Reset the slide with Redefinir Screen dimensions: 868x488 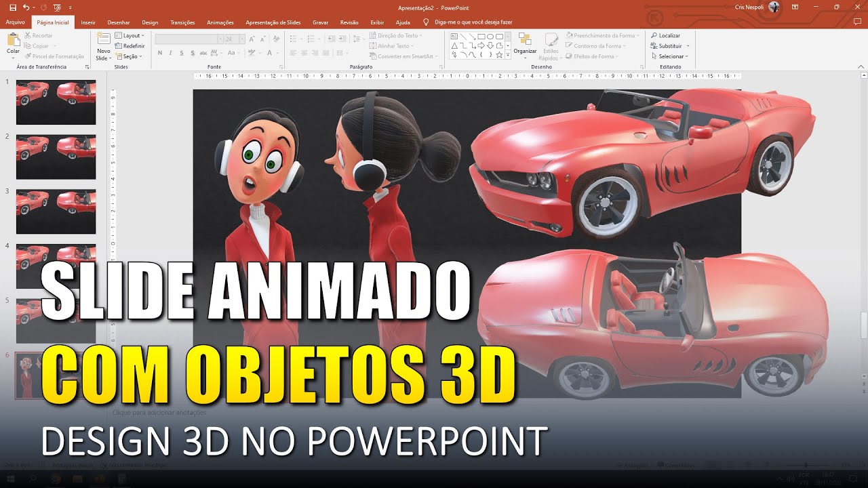[x=130, y=46]
